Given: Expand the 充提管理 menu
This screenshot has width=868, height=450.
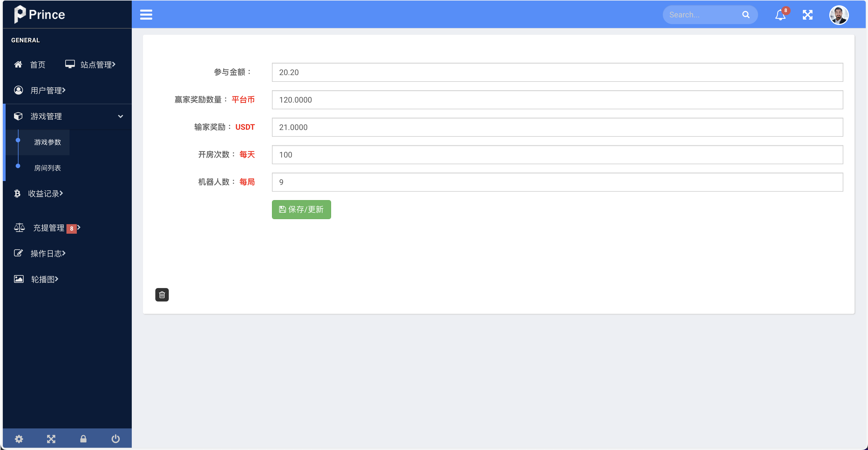Looking at the screenshot, I should pos(49,228).
